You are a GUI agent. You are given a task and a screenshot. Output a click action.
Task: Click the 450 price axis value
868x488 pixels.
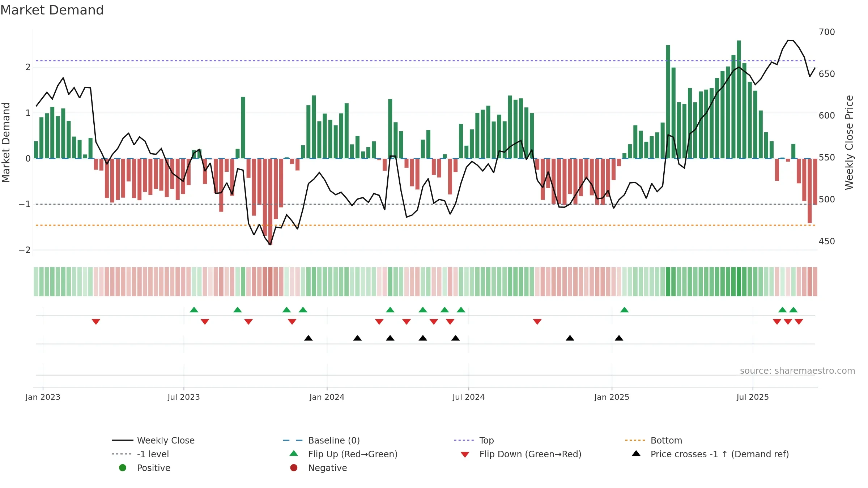pos(827,241)
